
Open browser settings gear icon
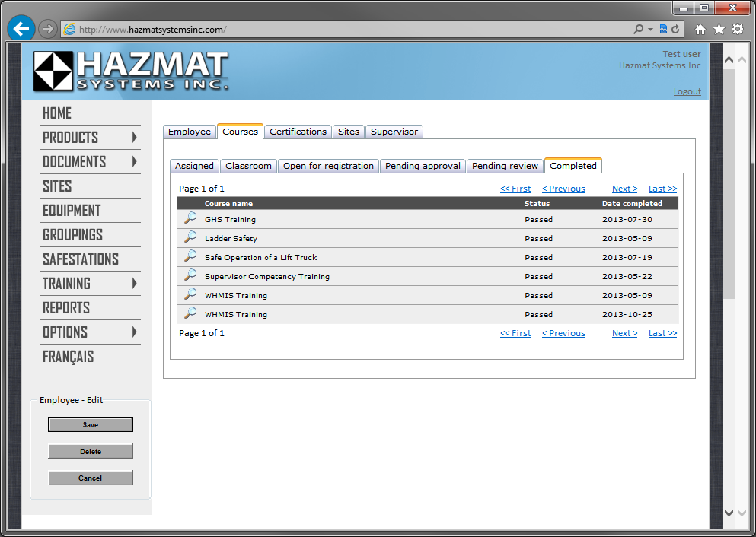pos(738,30)
